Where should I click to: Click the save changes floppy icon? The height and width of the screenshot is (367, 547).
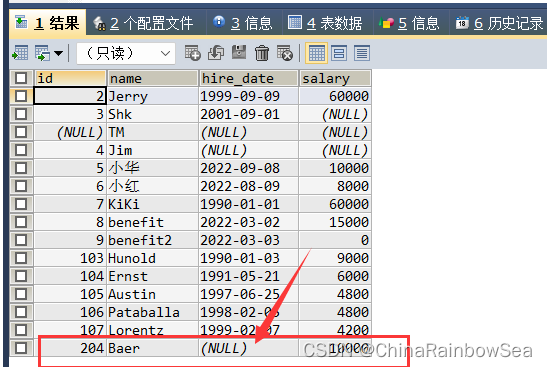click(239, 53)
